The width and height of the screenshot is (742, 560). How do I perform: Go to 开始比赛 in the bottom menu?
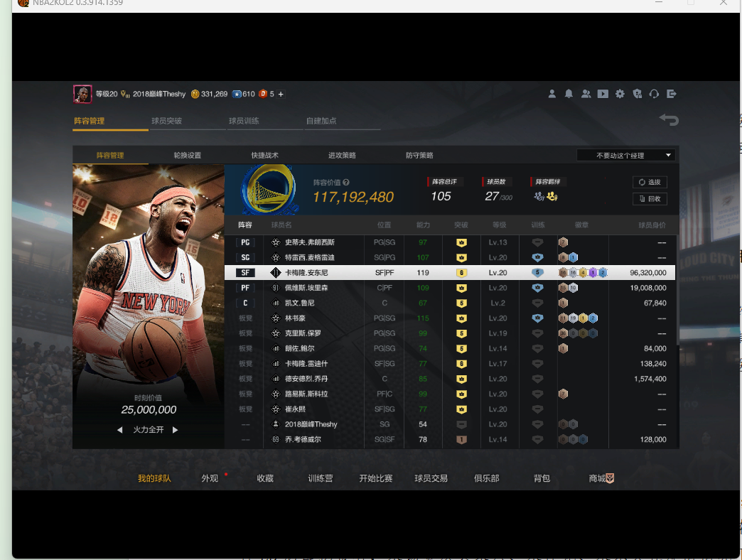pyautogui.click(x=376, y=479)
